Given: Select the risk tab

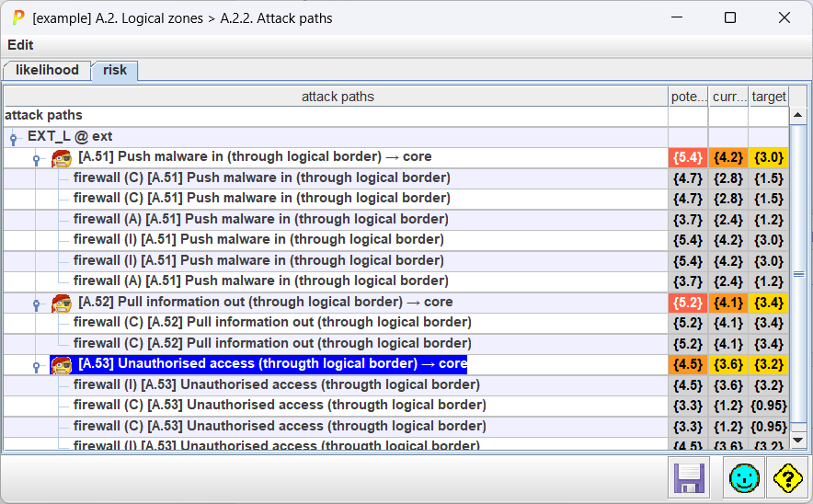Looking at the screenshot, I should click(x=115, y=70).
